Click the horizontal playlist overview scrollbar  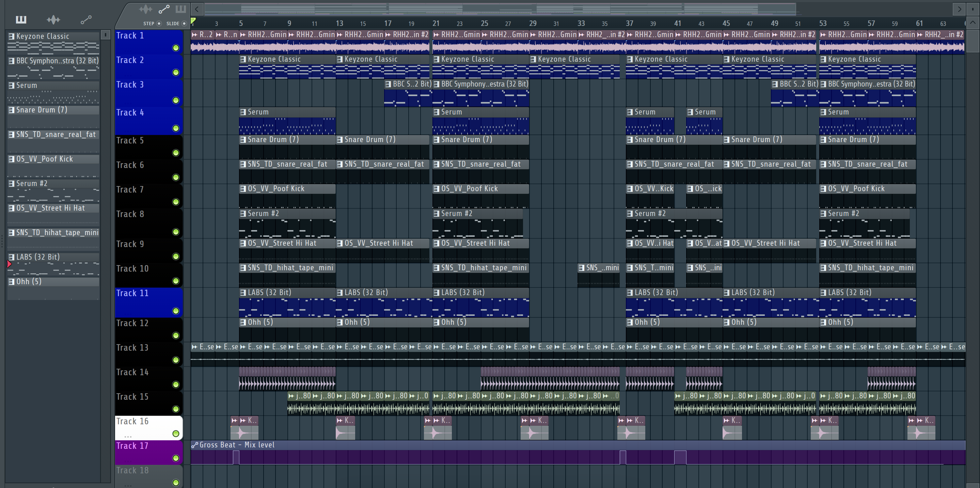coord(500,9)
